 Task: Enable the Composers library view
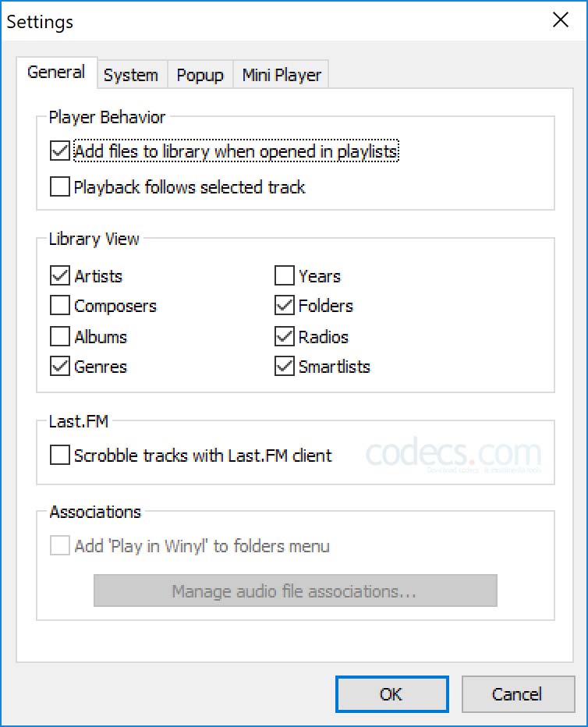[x=60, y=306]
